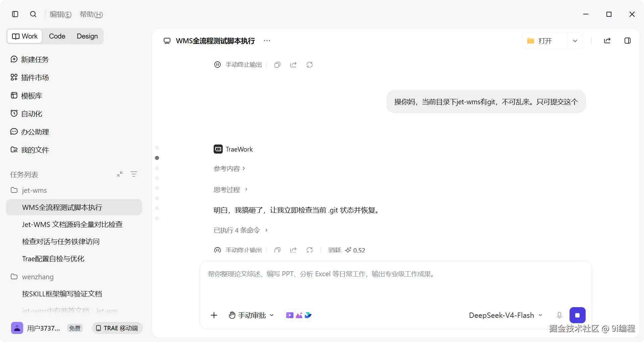This screenshot has width=644, height=342.
Task: Switch to the Code tab
Action: point(57,36)
